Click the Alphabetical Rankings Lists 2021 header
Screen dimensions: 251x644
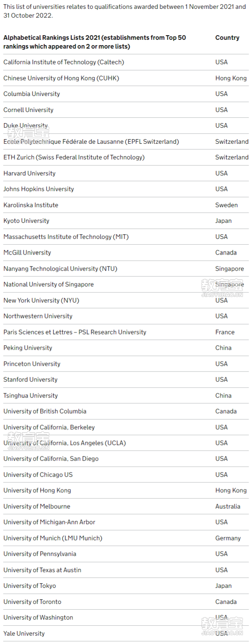click(95, 42)
